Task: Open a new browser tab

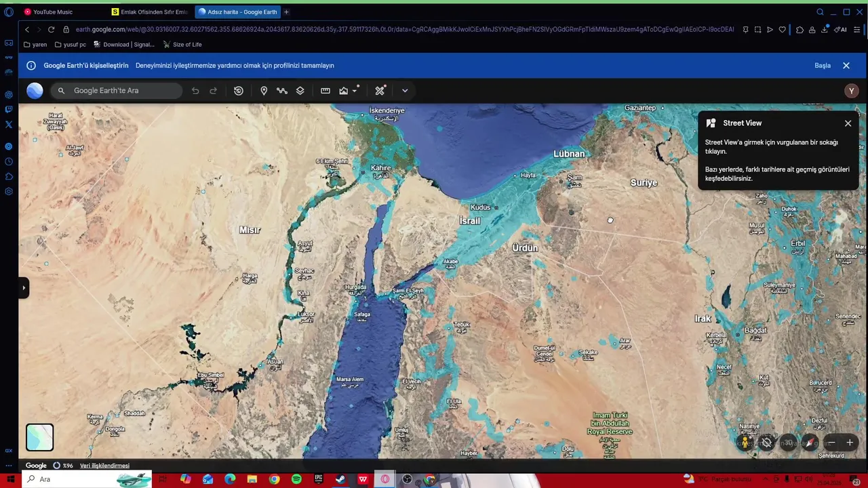Action: pyautogui.click(x=286, y=12)
